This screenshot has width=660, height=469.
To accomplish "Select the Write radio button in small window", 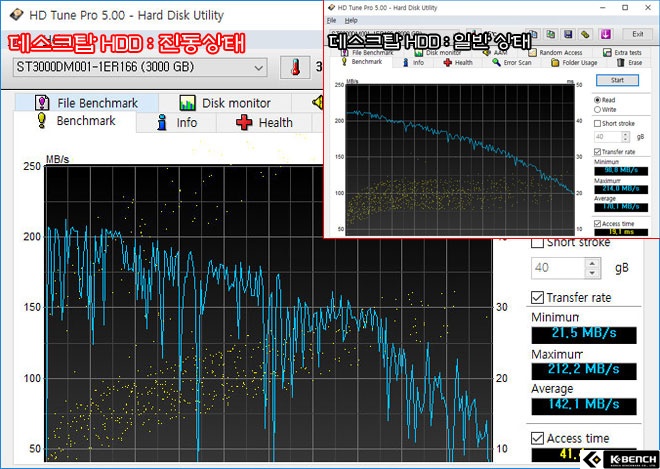I will tap(597, 109).
